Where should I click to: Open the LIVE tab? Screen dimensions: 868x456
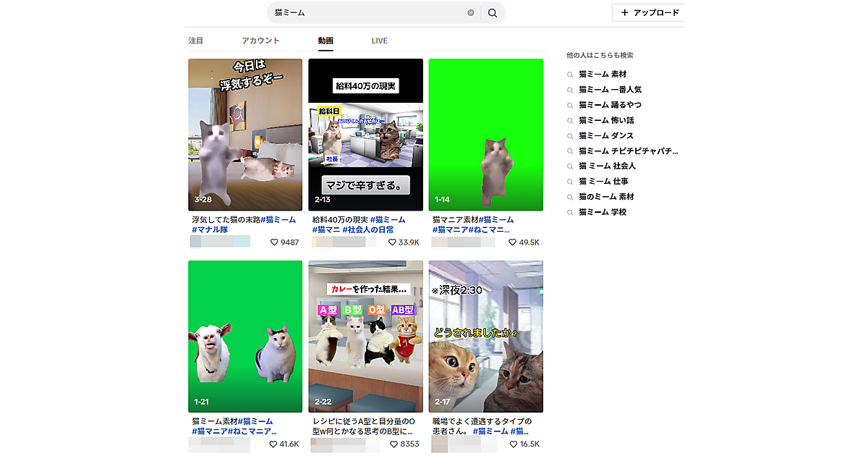tap(380, 41)
